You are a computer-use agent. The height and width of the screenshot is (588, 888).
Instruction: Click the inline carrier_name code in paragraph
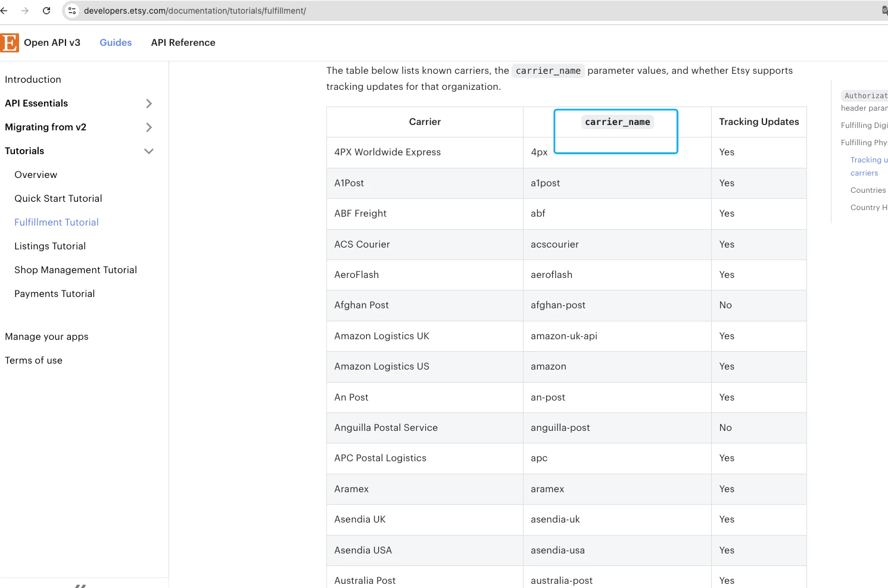pos(548,71)
